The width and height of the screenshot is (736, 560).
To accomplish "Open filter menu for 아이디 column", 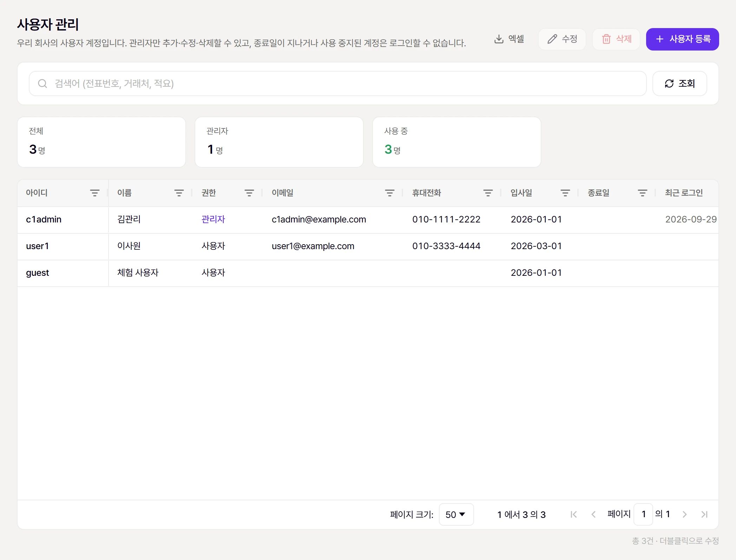I will tap(94, 193).
